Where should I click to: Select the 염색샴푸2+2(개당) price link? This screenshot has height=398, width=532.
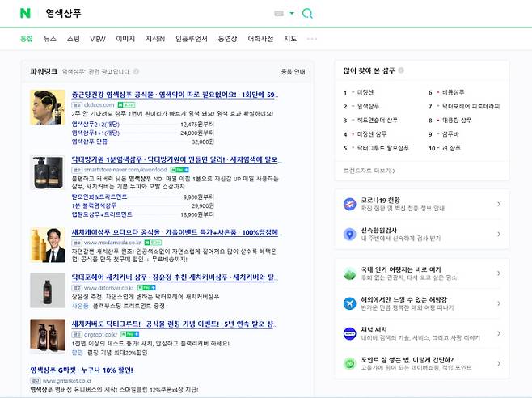[x=95, y=125]
